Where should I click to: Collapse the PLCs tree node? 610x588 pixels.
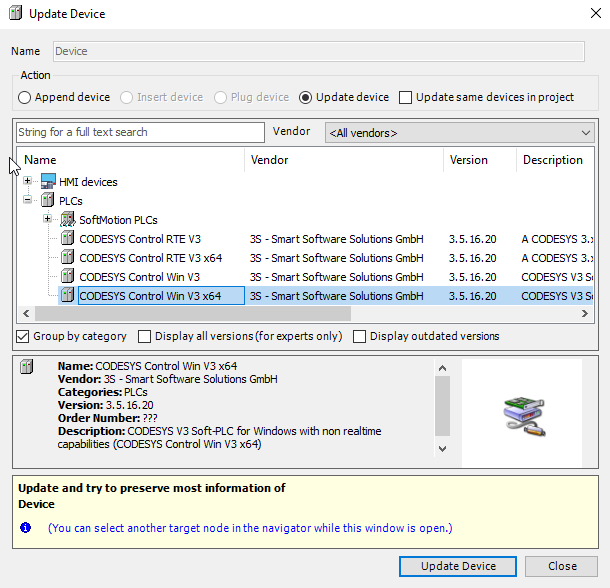click(x=28, y=201)
